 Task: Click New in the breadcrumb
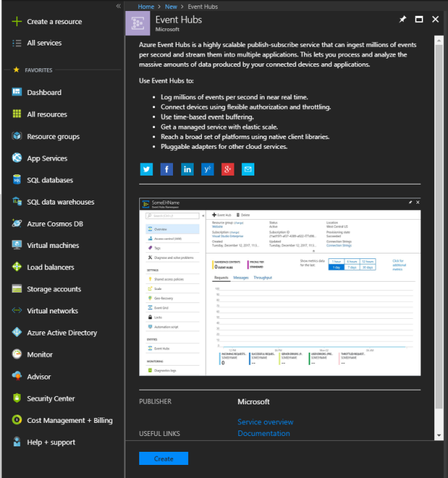pos(171,7)
